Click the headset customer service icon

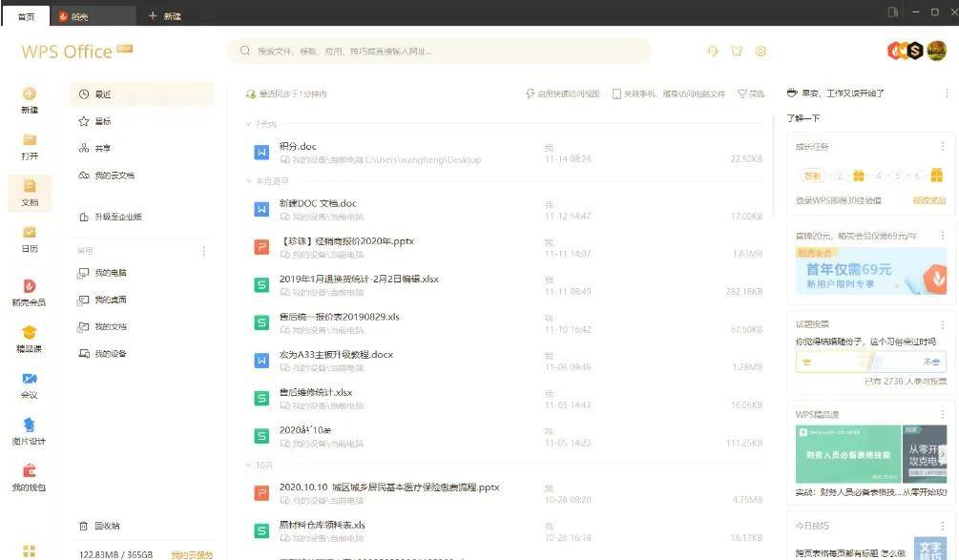[713, 52]
